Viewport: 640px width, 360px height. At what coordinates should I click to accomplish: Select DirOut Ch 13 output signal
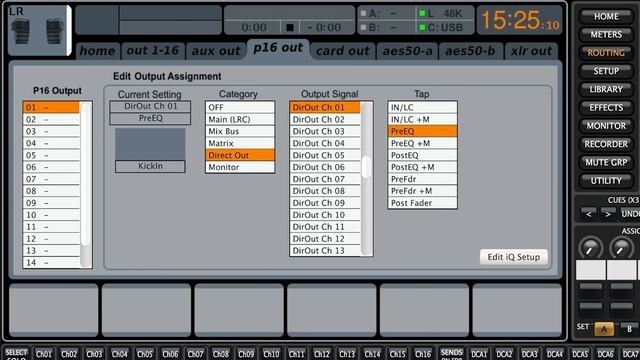click(325, 251)
